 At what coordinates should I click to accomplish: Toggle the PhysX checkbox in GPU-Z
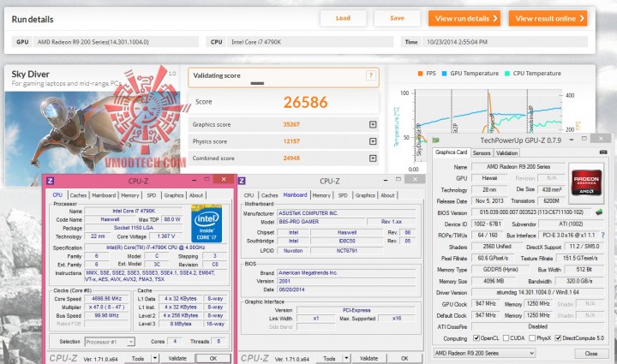click(532, 338)
